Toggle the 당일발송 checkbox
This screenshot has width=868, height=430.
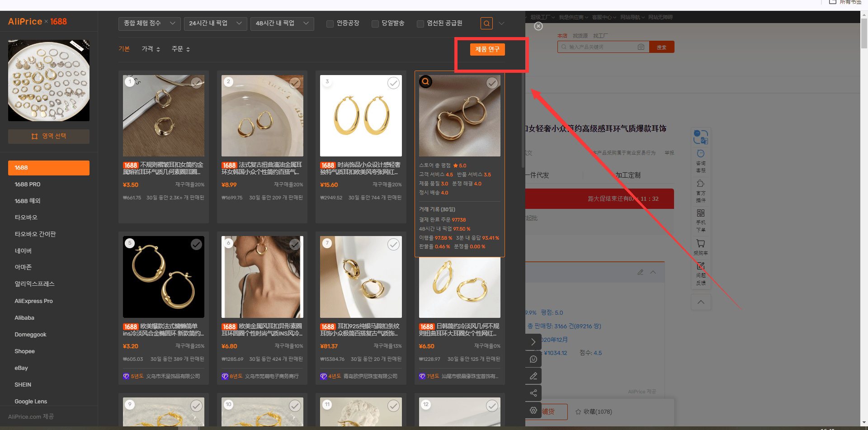point(375,24)
